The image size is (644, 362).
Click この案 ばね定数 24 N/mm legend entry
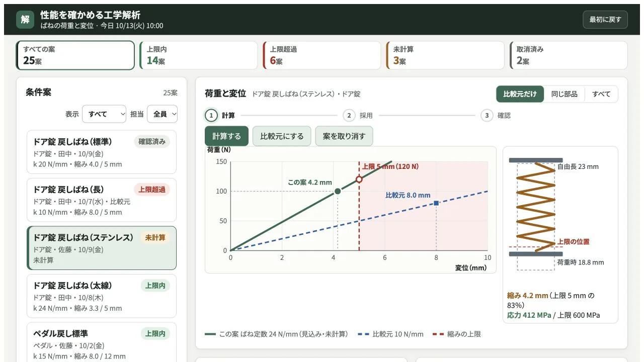pyautogui.click(x=277, y=334)
